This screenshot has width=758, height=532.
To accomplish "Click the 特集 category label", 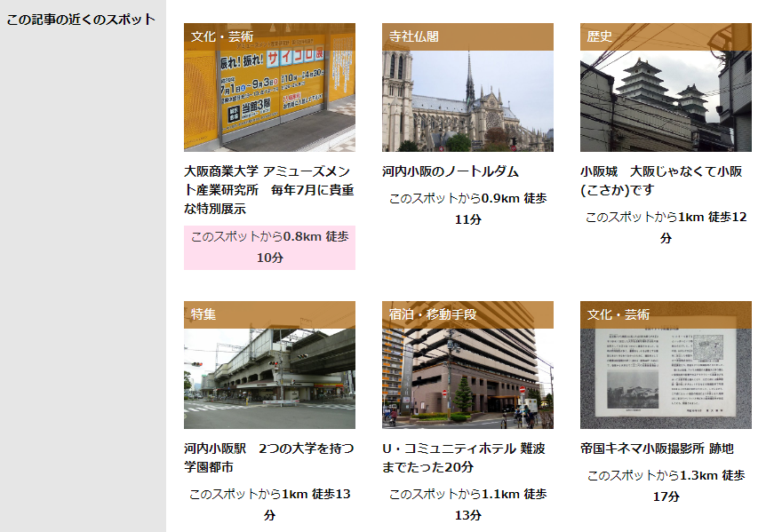I will coord(203,314).
